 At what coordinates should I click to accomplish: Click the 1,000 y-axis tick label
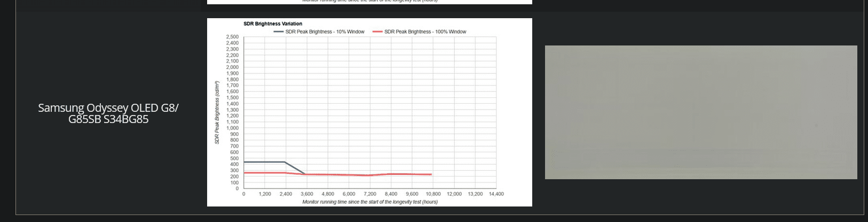[x=232, y=128]
